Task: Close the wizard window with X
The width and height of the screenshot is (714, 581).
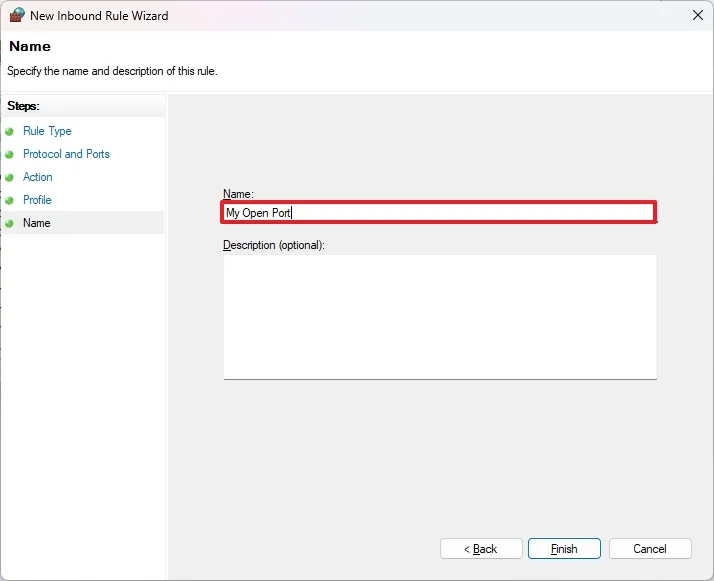Action: coord(695,15)
